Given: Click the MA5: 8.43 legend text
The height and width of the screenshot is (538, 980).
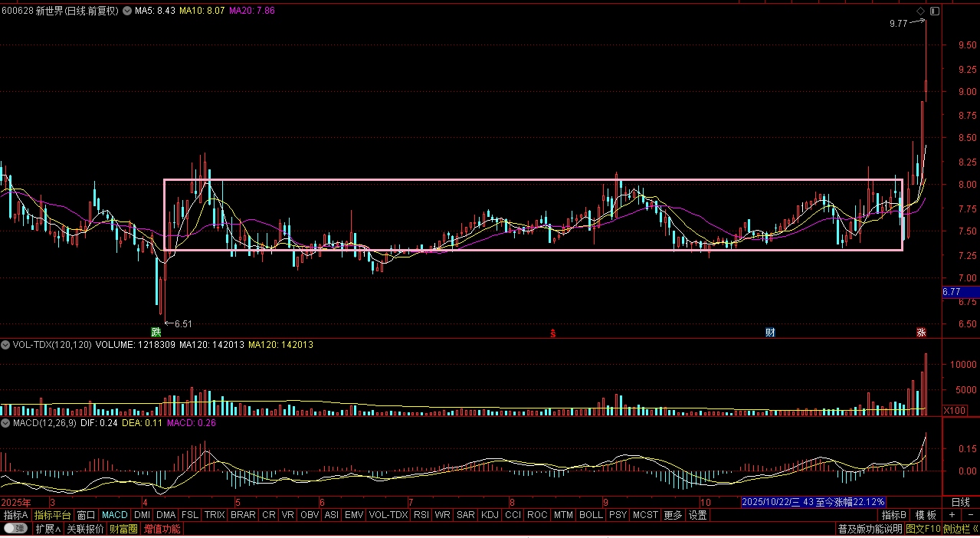Looking at the screenshot, I should pyautogui.click(x=155, y=11).
